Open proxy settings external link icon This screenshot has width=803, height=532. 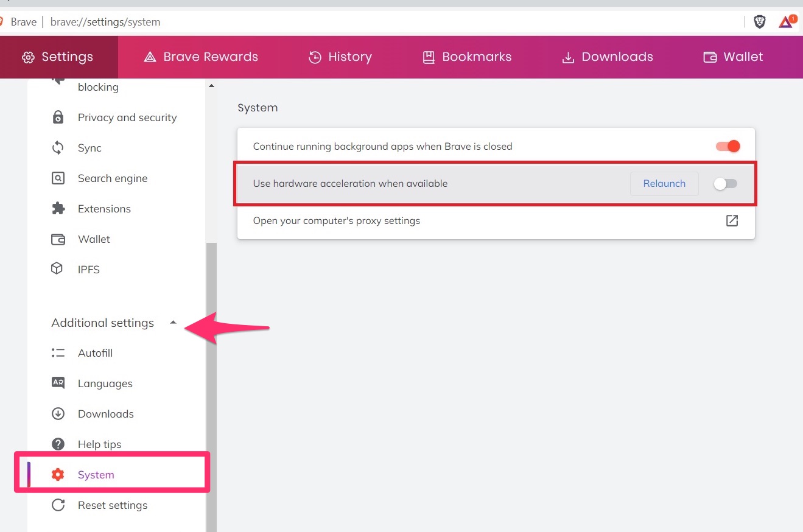(x=732, y=221)
